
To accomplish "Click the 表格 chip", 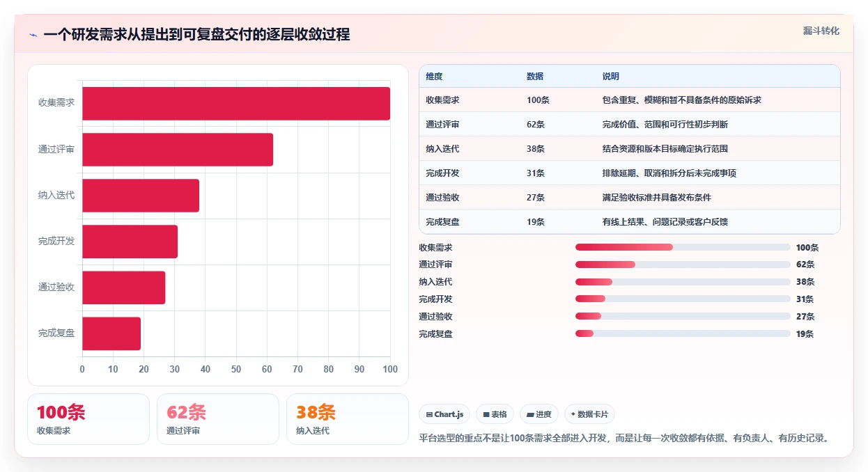I will coord(495,414).
